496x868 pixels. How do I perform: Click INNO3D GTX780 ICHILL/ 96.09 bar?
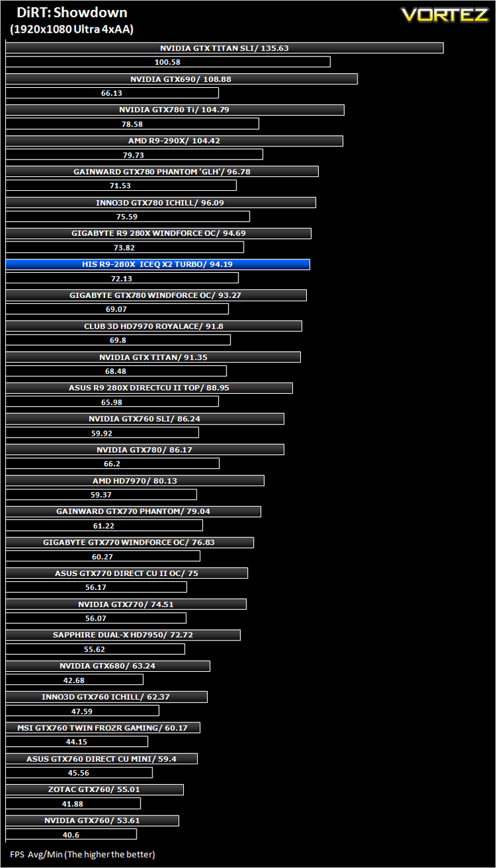point(160,202)
